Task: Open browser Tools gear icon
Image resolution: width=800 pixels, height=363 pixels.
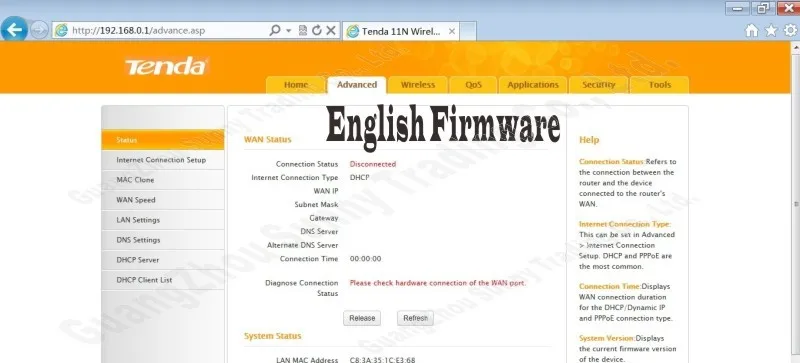Action: [790, 31]
